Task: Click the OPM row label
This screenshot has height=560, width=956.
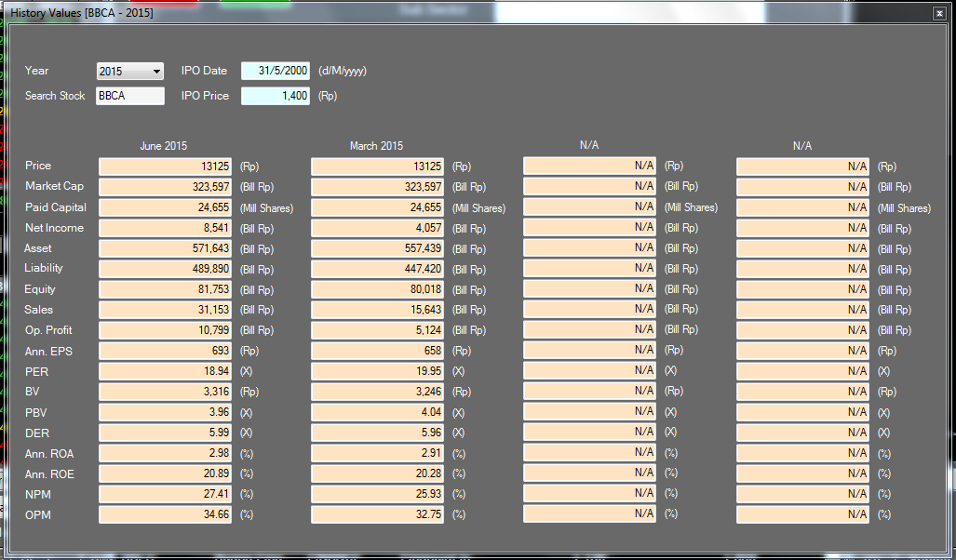Action: (38, 515)
